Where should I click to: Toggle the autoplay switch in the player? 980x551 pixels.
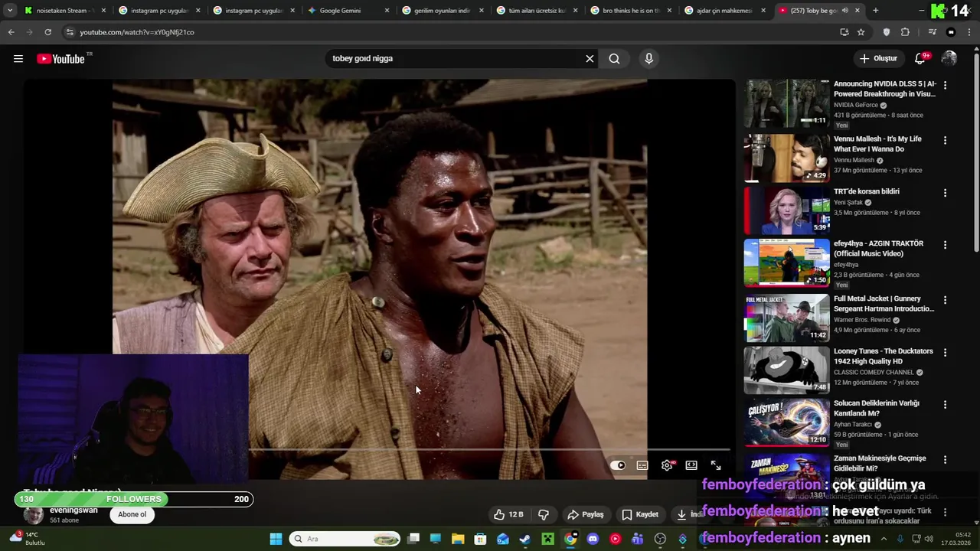click(618, 465)
